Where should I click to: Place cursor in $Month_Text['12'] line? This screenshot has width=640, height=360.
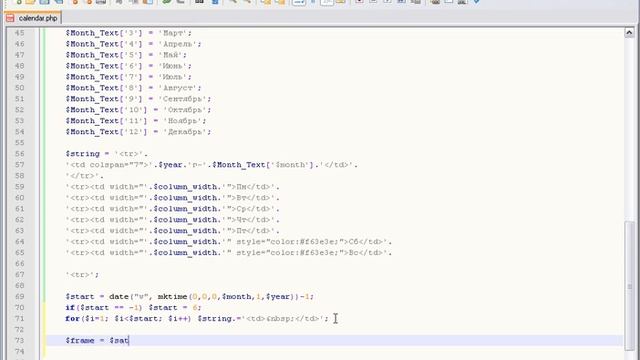138,132
